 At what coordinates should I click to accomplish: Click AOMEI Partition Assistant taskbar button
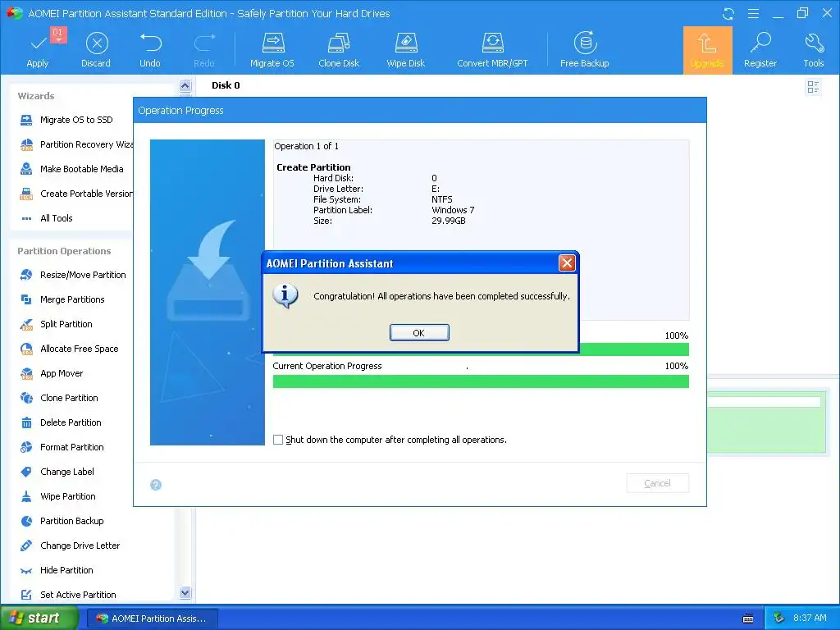coord(152,619)
